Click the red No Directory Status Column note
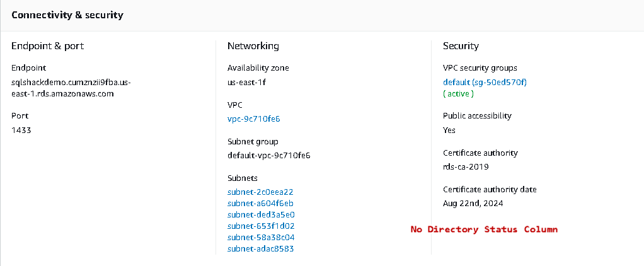This screenshot has height=266, width=644. tap(484, 229)
